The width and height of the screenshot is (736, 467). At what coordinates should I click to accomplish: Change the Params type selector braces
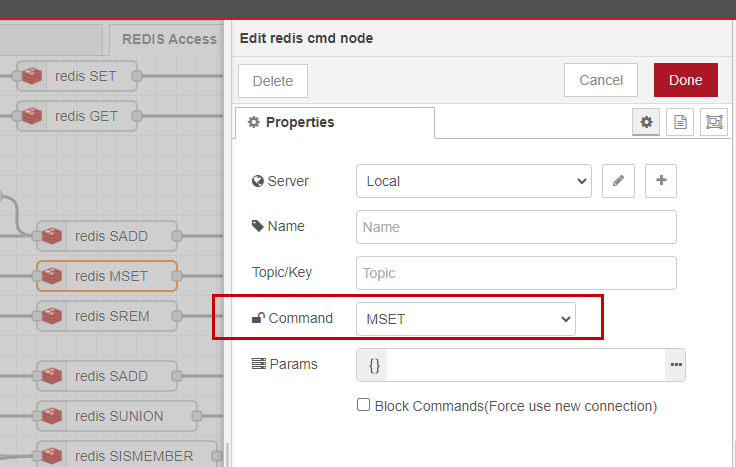pos(374,365)
